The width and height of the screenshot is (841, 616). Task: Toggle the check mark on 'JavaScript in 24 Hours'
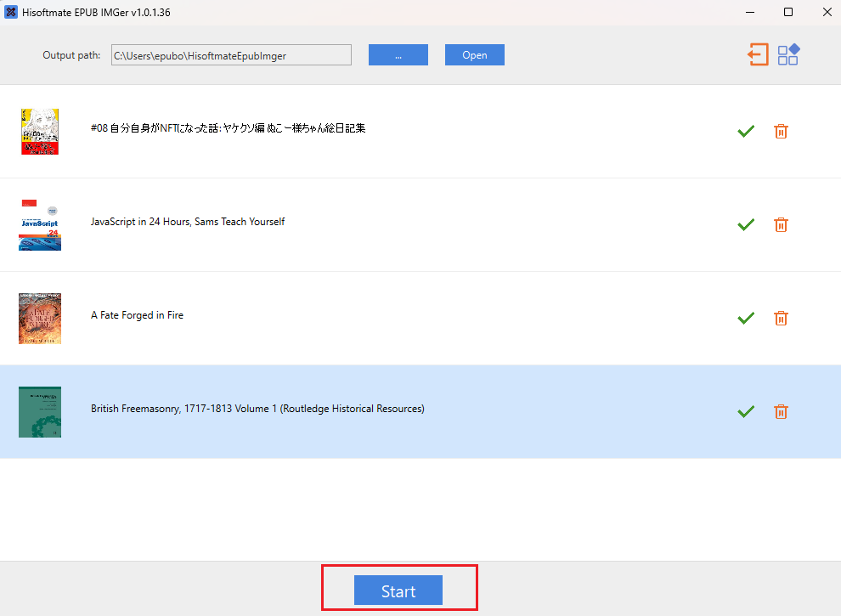pos(746,224)
